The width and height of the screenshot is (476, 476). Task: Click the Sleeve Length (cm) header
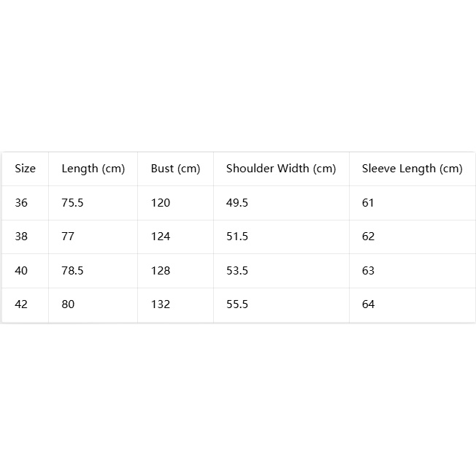[412, 169]
